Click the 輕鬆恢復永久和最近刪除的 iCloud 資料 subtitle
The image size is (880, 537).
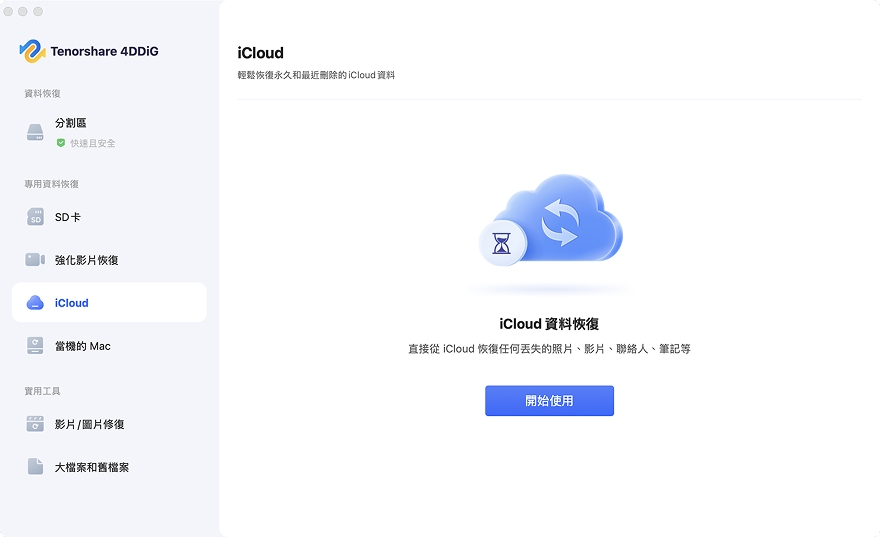coord(316,75)
